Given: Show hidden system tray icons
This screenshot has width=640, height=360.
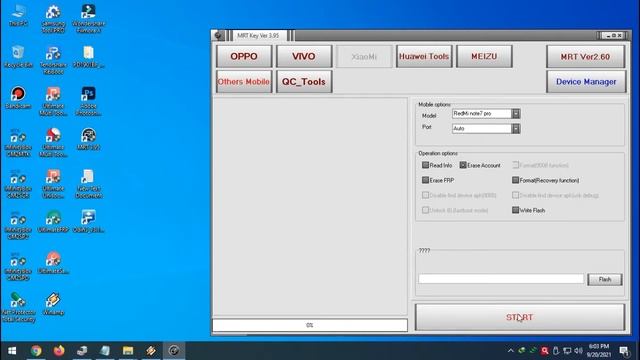Looking at the screenshot, I should [511, 351].
